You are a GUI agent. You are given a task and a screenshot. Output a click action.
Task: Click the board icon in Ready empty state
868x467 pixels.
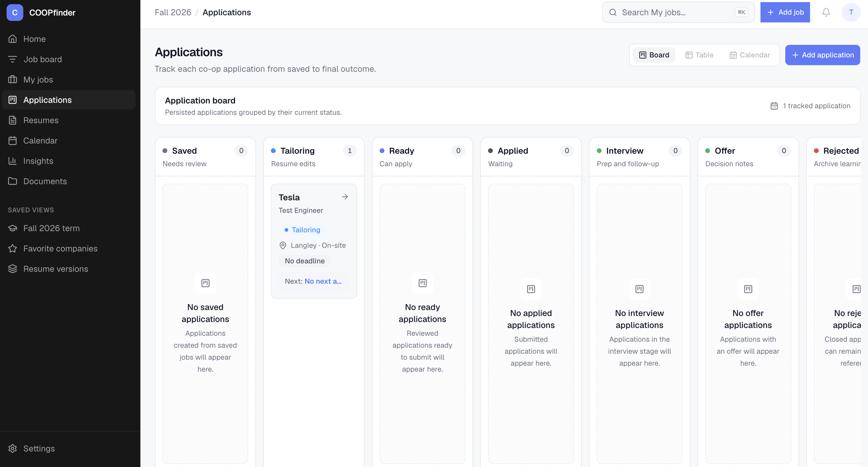click(422, 283)
